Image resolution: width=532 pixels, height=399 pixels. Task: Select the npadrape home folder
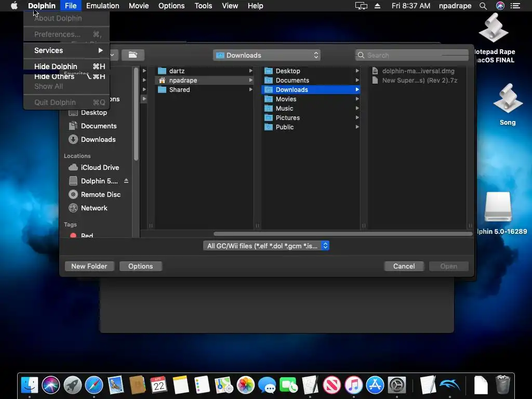tap(204, 80)
